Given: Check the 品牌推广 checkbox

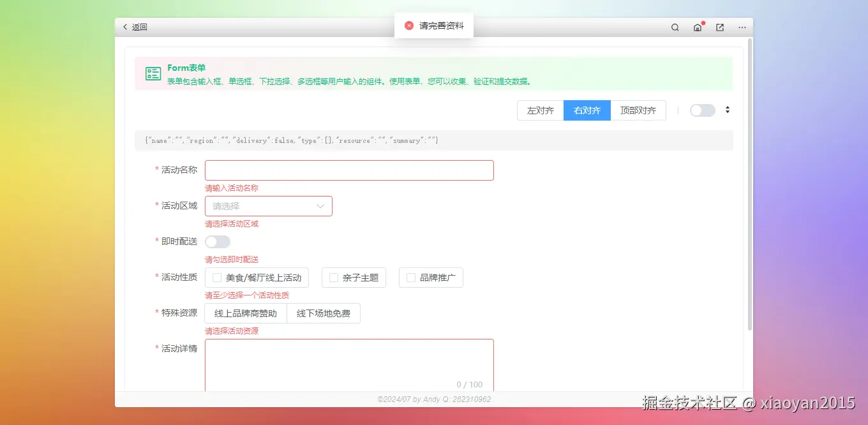Looking at the screenshot, I should click(x=410, y=277).
